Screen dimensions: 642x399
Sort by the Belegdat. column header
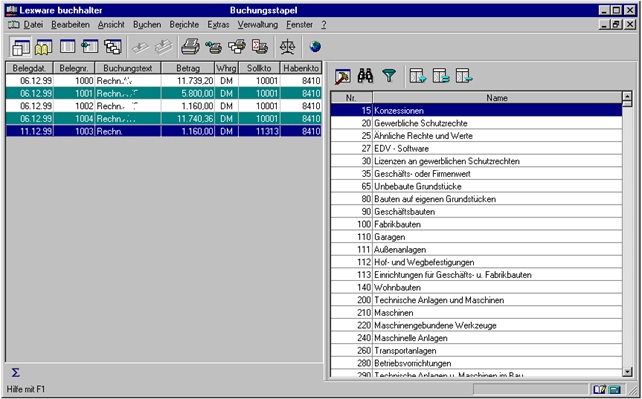click(30, 68)
